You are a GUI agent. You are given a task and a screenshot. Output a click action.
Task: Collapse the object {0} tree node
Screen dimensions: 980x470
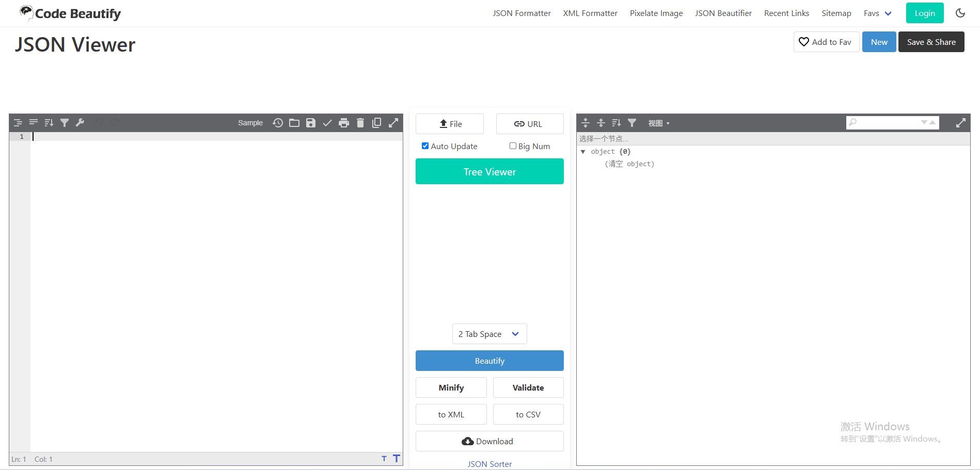tap(583, 152)
